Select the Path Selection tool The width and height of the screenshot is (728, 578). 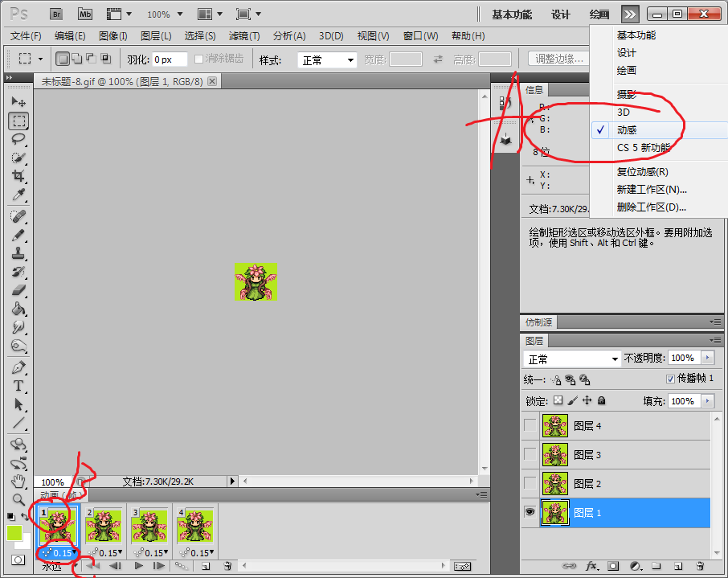pyautogui.click(x=18, y=404)
